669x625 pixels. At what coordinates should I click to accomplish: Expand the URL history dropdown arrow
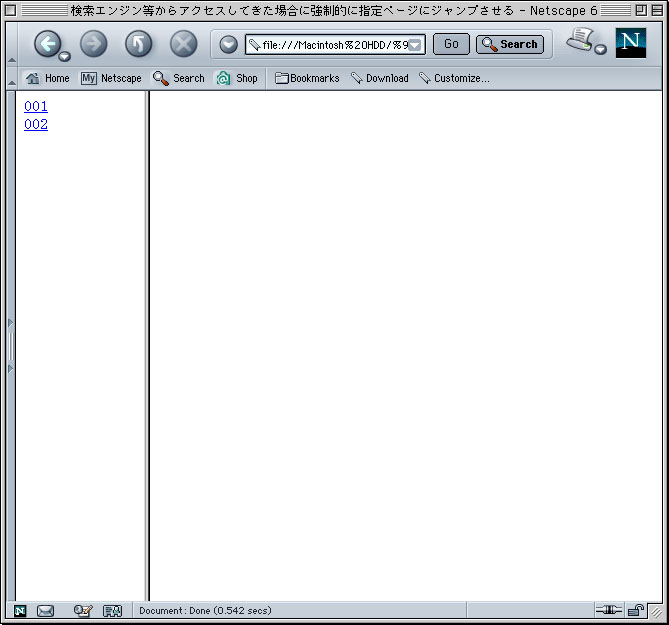tap(415, 45)
